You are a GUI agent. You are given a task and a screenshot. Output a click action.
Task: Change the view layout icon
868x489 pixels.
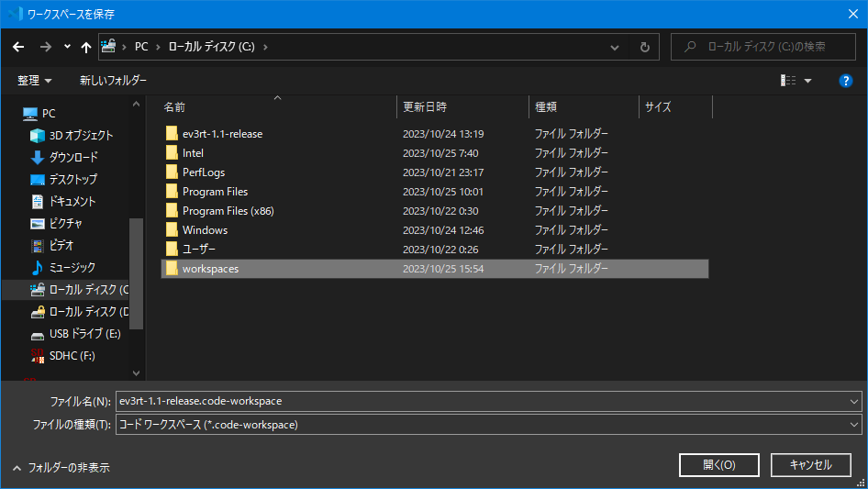pyautogui.click(x=788, y=81)
